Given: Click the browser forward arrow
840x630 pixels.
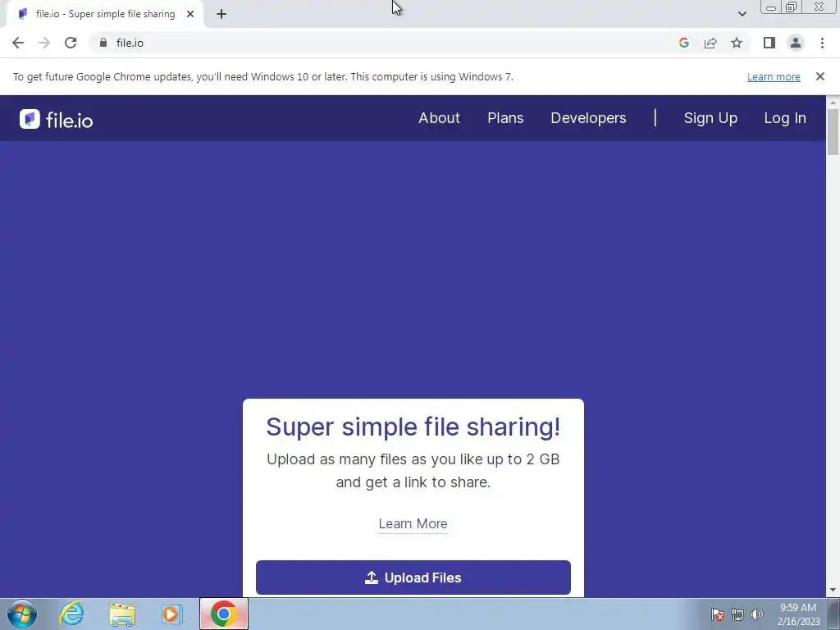Looking at the screenshot, I should [44, 43].
